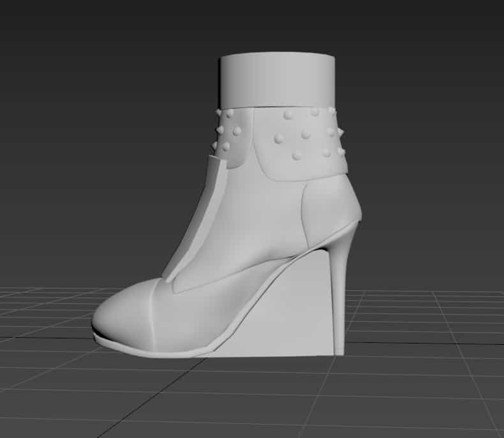Select the studded cuff panel on the right
Screen dimensions: 504x438
(x=306, y=144)
